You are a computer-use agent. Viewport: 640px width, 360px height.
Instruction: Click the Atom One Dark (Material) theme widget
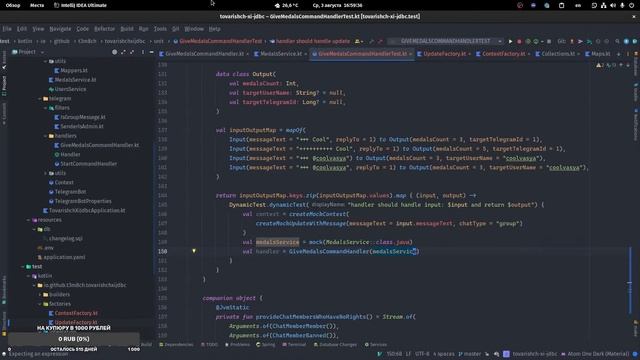[595, 354]
